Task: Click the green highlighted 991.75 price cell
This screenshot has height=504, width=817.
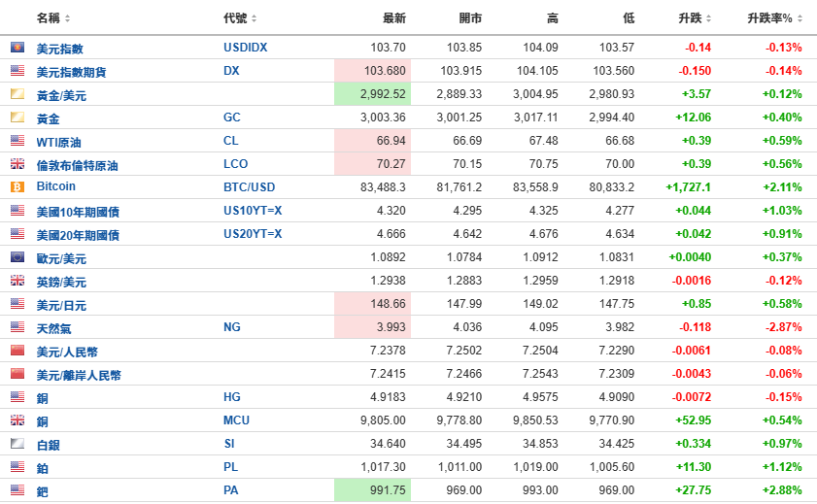Action: [x=372, y=490]
